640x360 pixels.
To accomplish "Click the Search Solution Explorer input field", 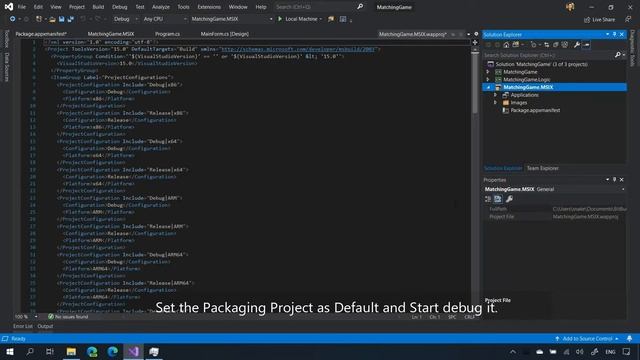I will click(x=549, y=55).
